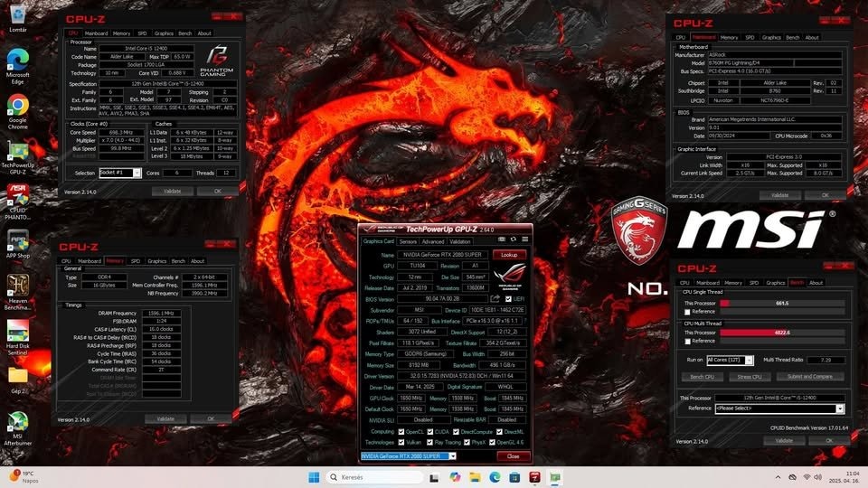Open the weather widget showing 19°C

24,477
